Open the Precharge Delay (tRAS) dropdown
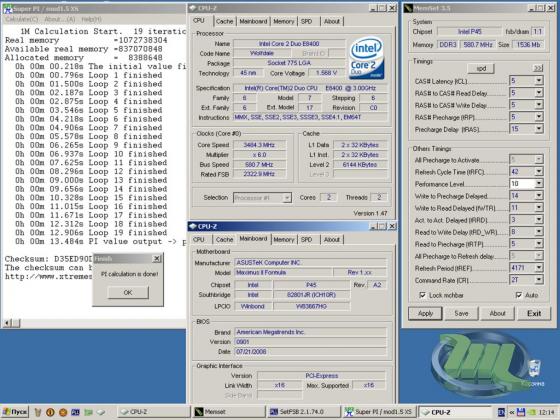The image size is (560, 420). click(x=539, y=129)
